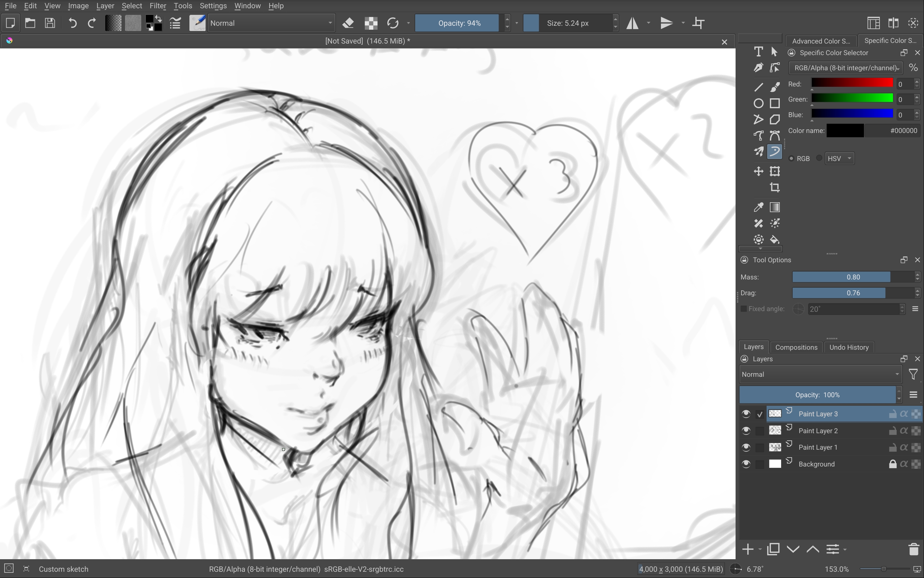This screenshot has width=924, height=578.
Task: Toggle preserve alpha in the toolbar
Action: pyautogui.click(x=371, y=23)
